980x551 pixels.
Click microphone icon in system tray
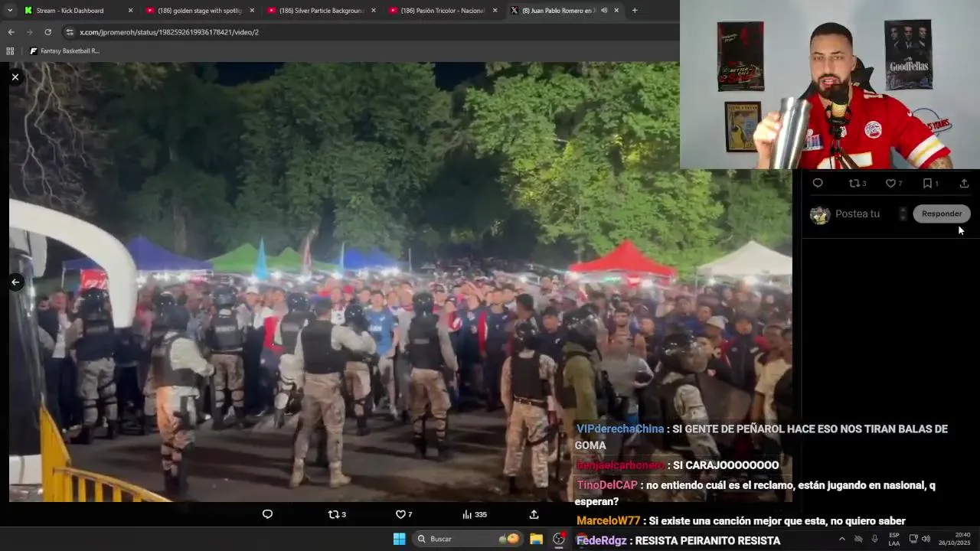[x=874, y=539]
